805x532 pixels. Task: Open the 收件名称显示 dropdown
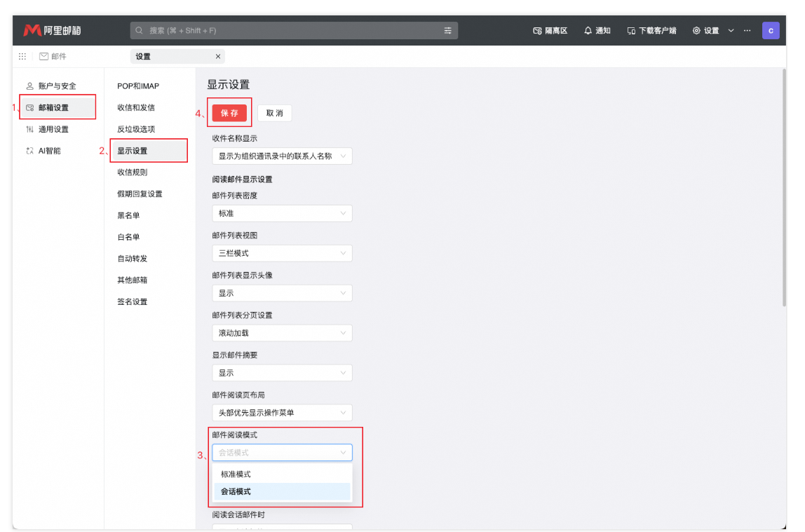tap(282, 156)
